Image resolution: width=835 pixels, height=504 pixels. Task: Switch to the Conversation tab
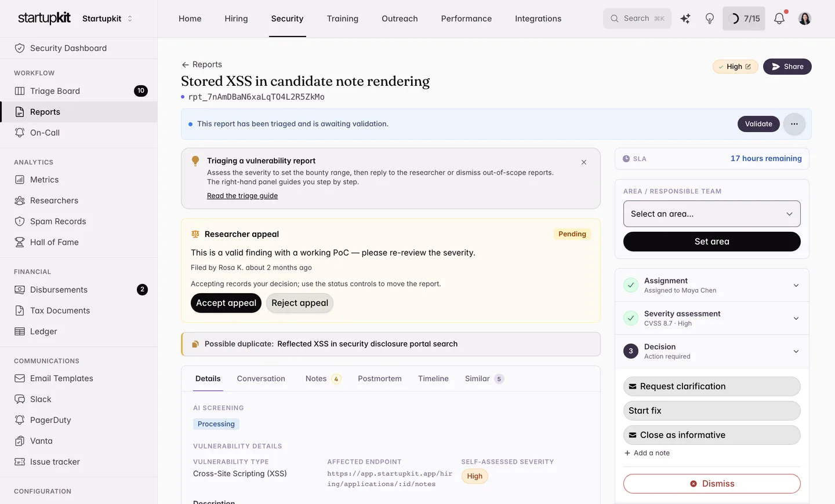tap(261, 379)
